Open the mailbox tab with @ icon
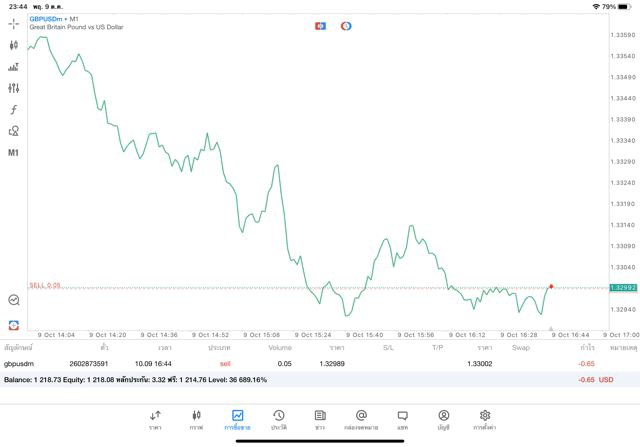This screenshot has width=640, height=447. pos(361,419)
